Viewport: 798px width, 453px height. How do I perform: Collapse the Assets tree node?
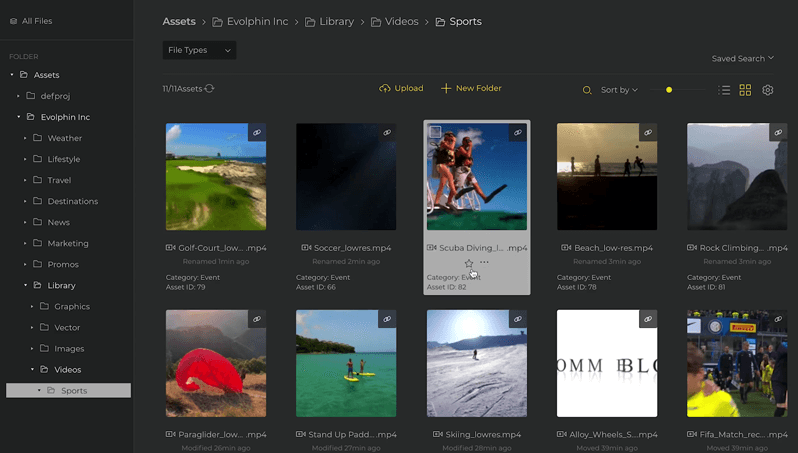[x=12, y=75]
